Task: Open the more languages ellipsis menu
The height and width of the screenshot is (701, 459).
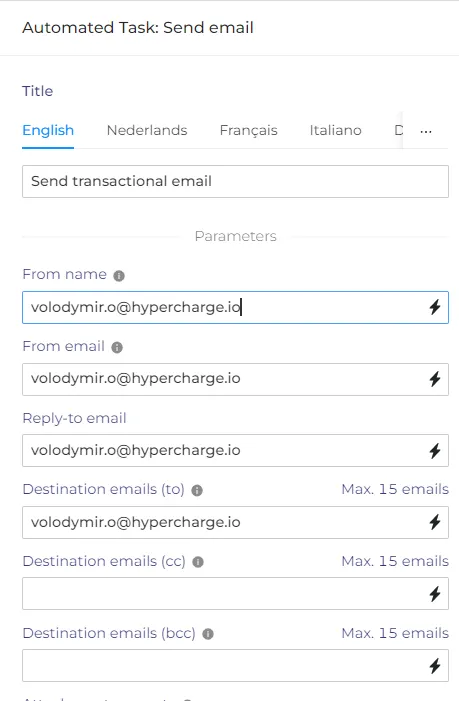Action: 426,131
